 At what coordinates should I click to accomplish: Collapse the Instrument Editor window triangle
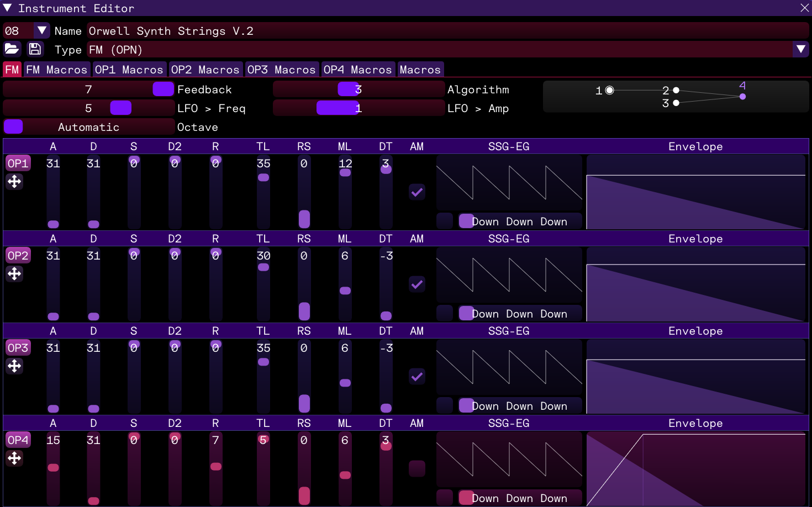click(x=7, y=8)
